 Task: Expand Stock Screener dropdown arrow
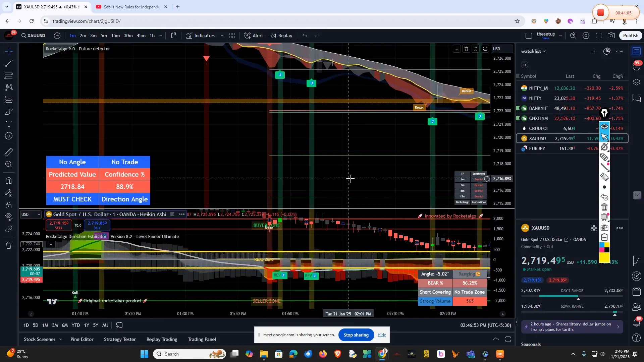coord(61,340)
